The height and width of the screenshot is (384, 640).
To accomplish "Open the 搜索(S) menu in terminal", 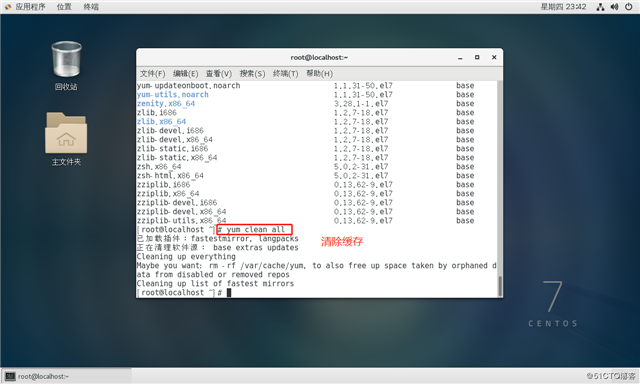I will [x=252, y=73].
